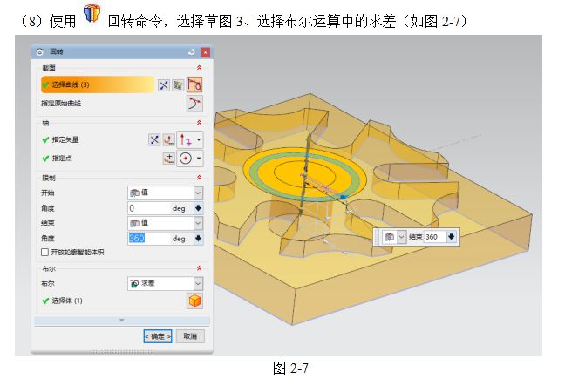Click the curve rule icon beside 选择曲线
This screenshot has width=565, height=392.
[x=194, y=85]
